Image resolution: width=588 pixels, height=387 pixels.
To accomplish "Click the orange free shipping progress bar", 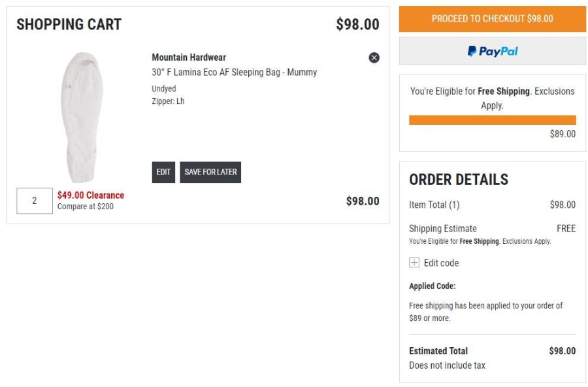I will click(493, 120).
